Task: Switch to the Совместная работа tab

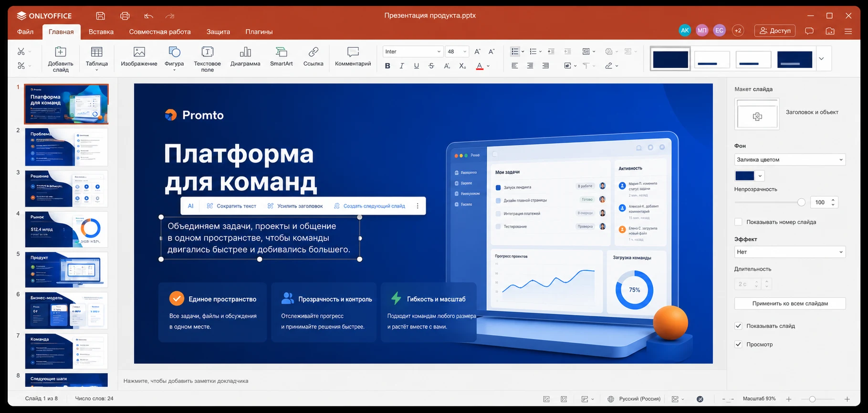Action: [160, 32]
